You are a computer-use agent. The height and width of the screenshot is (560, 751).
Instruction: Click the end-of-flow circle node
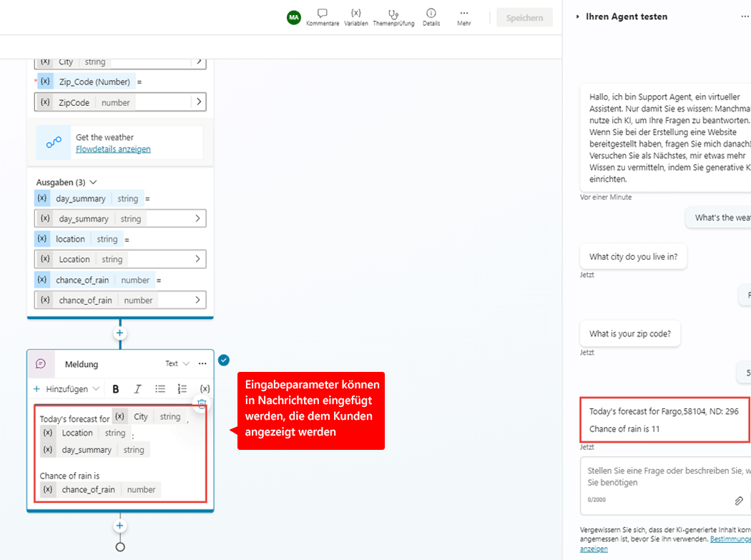pos(120,547)
